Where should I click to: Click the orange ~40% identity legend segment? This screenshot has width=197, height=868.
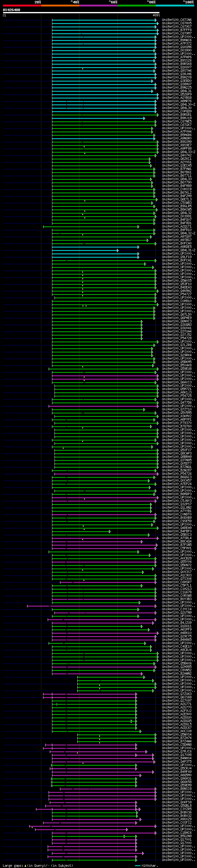point(60,6)
